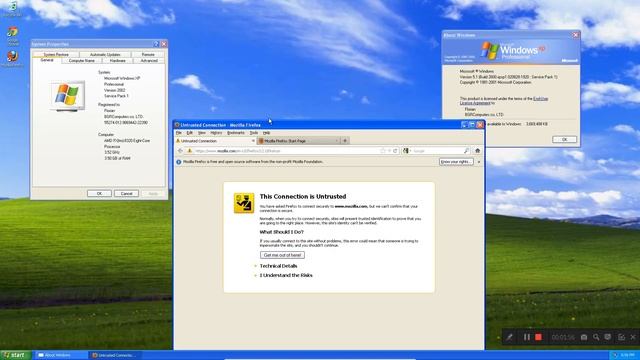Switch to Hardware tab
This screenshot has width=640, height=360.
(x=118, y=60)
